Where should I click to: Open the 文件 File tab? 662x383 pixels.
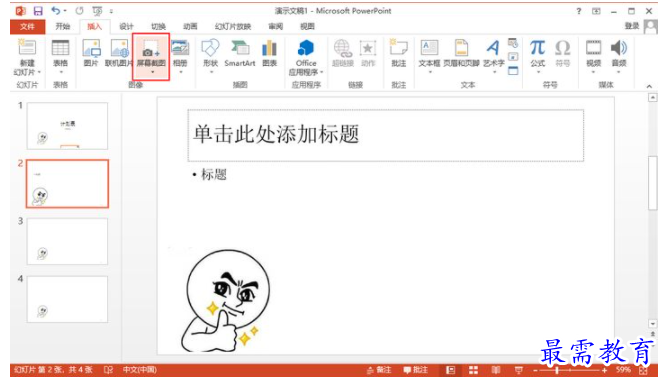(27, 27)
